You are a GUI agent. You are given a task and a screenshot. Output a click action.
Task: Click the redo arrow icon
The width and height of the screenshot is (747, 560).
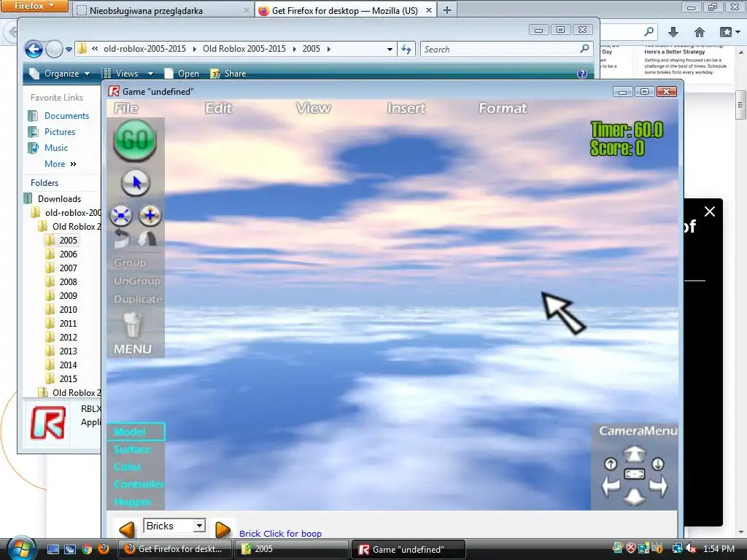147,238
